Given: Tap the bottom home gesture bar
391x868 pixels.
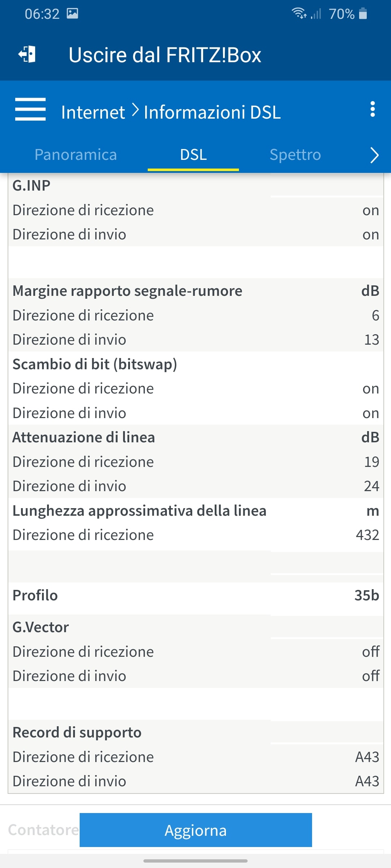Looking at the screenshot, I should (195, 861).
